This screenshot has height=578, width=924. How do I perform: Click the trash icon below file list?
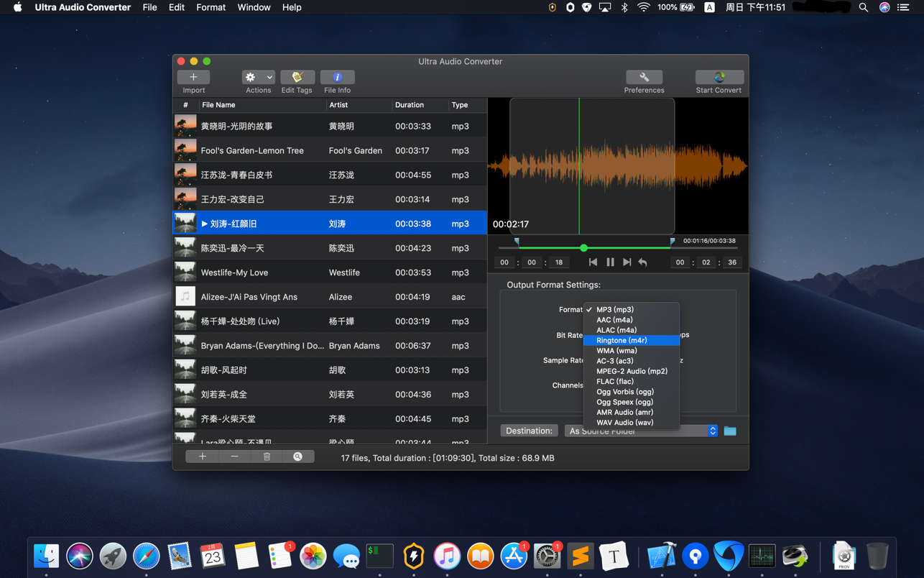click(x=267, y=457)
